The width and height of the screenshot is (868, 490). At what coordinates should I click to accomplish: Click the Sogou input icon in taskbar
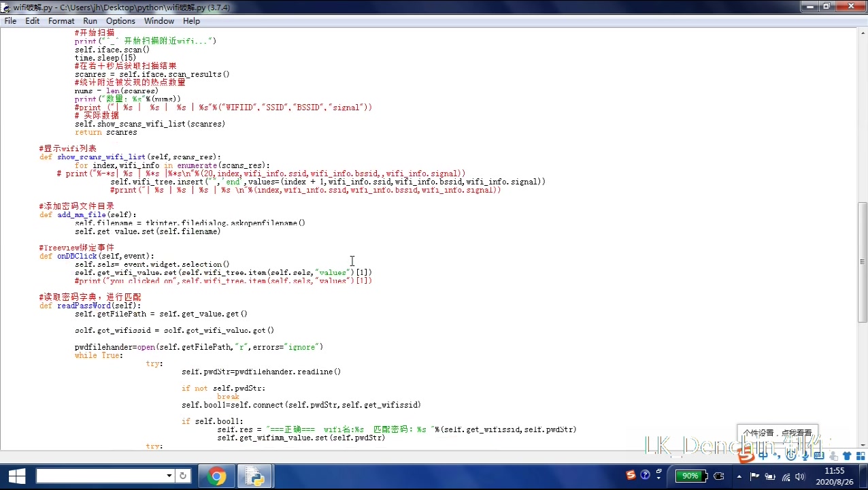click(631, 475)
